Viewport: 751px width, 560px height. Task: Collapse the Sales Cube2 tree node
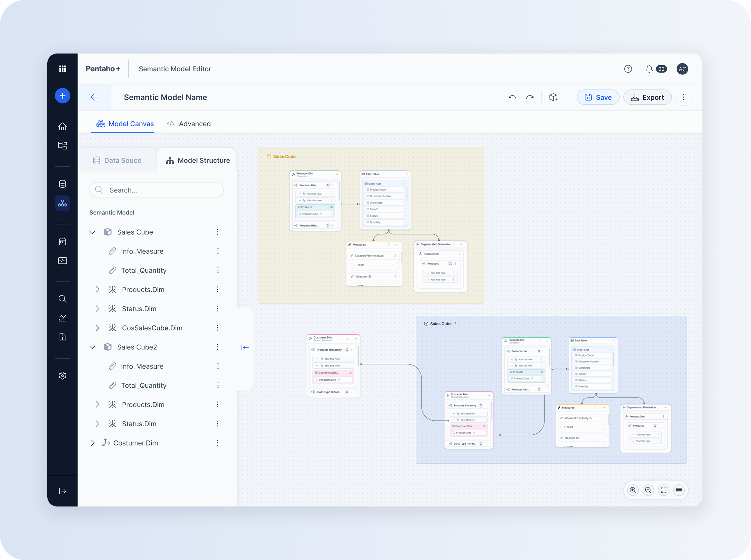(x=92, y=347)
